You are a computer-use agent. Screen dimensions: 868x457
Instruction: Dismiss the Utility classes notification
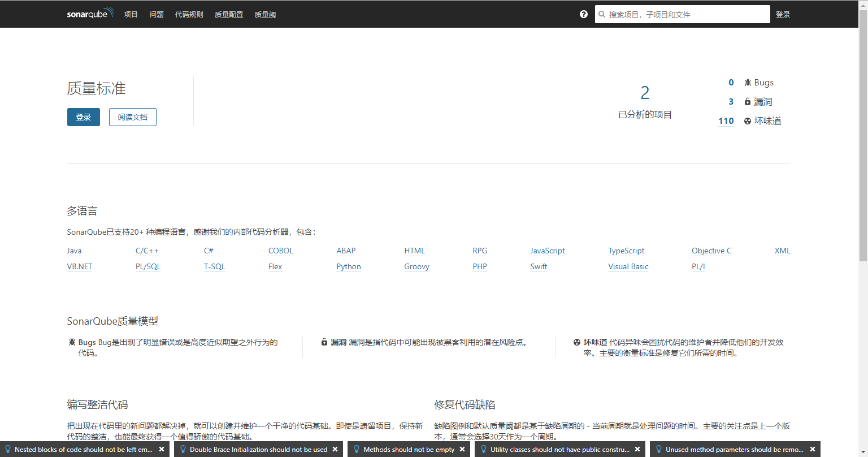pos(637,449)
